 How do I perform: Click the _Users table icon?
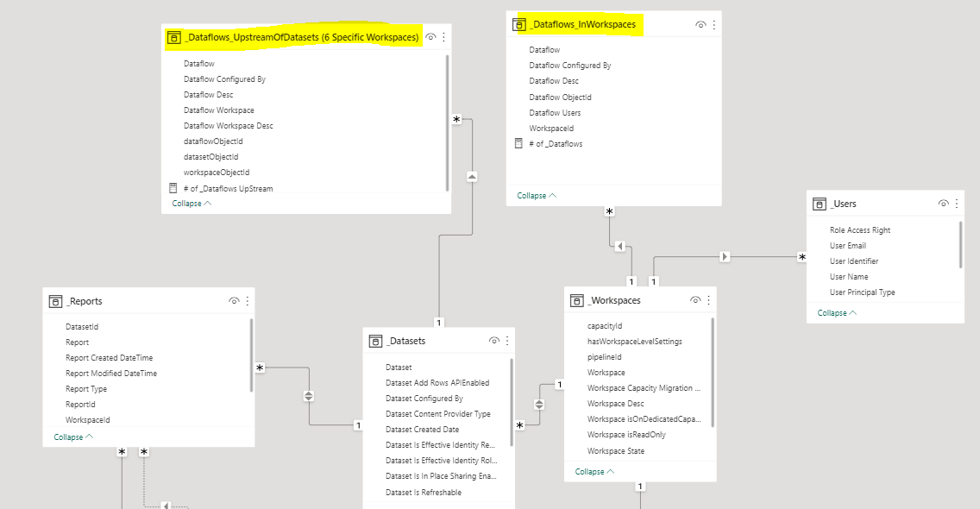[819, 204]
